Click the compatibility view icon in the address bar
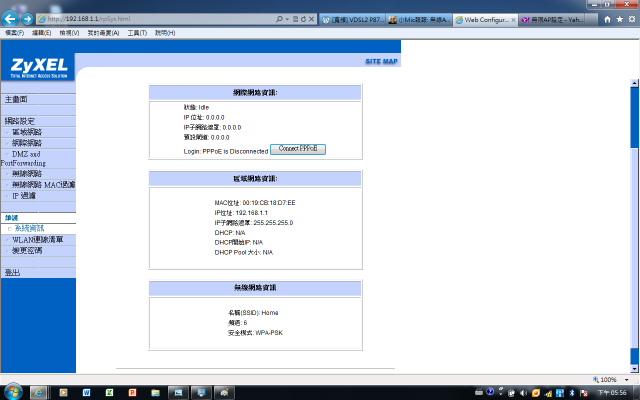This screenshot has width=640, height=400. (x=295, y=19)
